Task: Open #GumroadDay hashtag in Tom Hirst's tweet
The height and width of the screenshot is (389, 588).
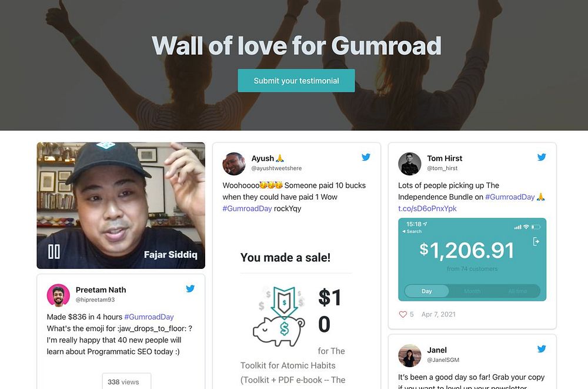Action: point(510,197)
